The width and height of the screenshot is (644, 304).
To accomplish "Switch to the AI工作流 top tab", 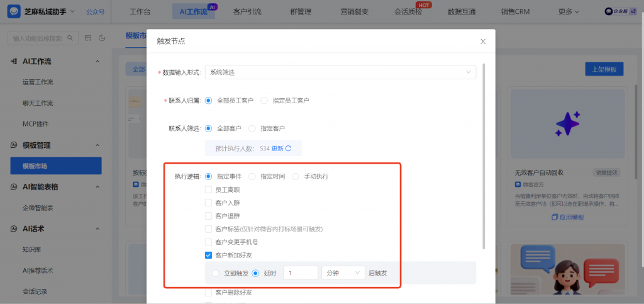I will (x=194, y=12).
